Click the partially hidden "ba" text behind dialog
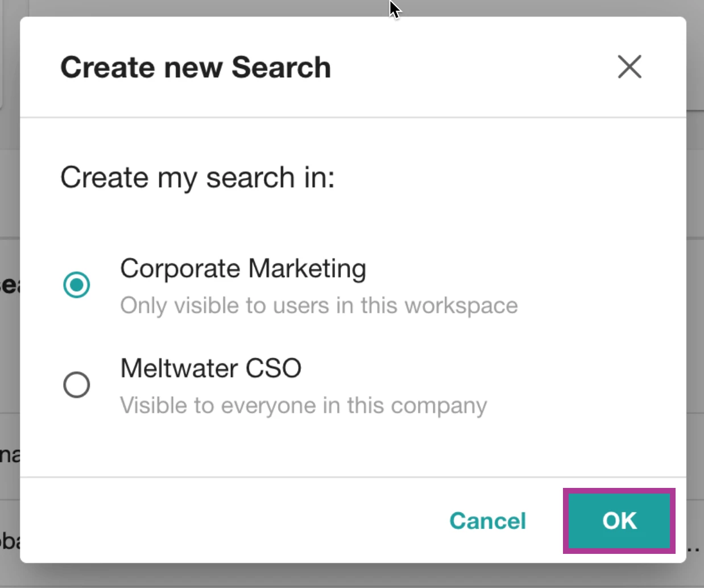Image resolution: width=704 pixels, height=588 pixels. [9, 541]
